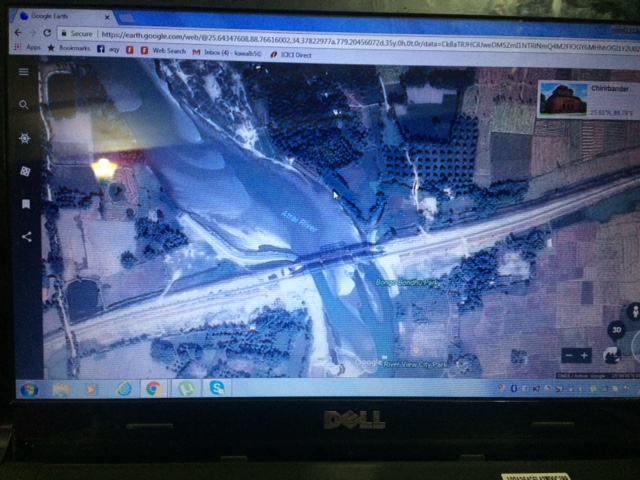Click the Atrai River map label
Viewport: 640px width, 480px height.
point(299,222)
